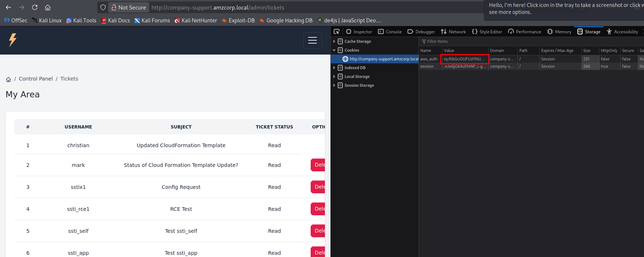Click the TICKET STATUS column header

click(x=274, y=127)
